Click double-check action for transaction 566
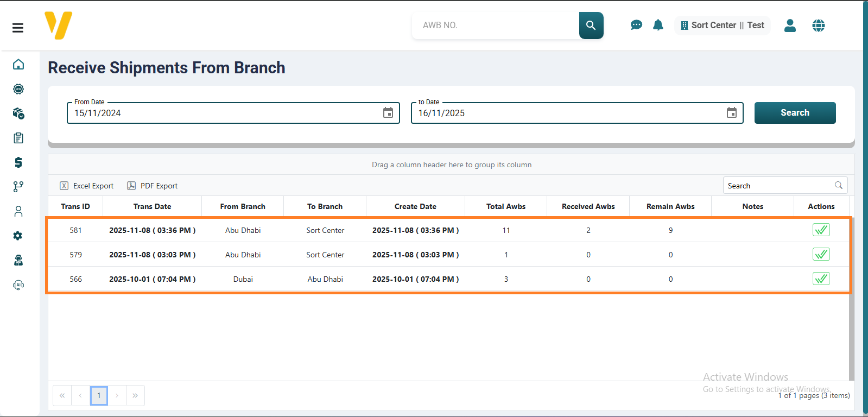 click(x=821, y=279)
